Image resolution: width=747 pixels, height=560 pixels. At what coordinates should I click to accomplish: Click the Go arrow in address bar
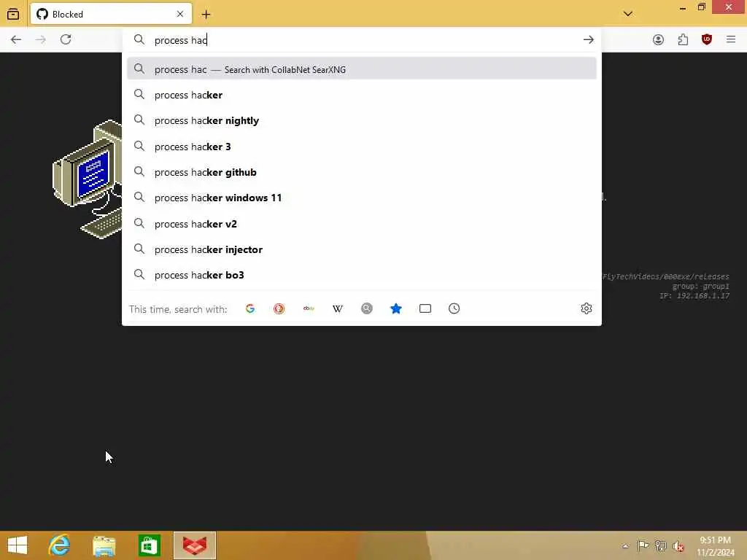[x=589, y=40]
